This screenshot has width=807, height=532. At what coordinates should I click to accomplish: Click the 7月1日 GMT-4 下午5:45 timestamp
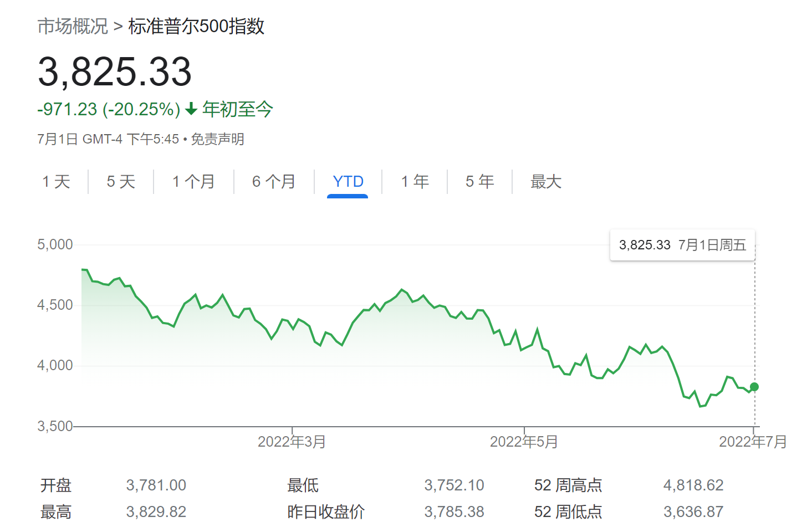(x=108, y=139)
